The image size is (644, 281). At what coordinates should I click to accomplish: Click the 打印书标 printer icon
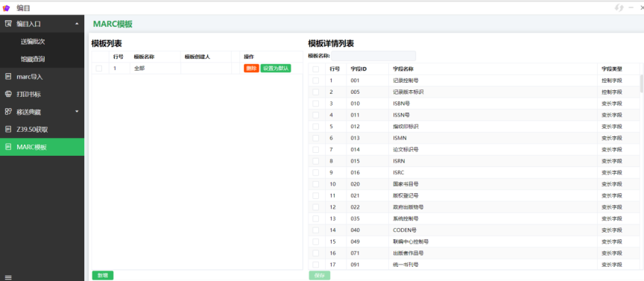pyautogui.click(x=8, y=94)
